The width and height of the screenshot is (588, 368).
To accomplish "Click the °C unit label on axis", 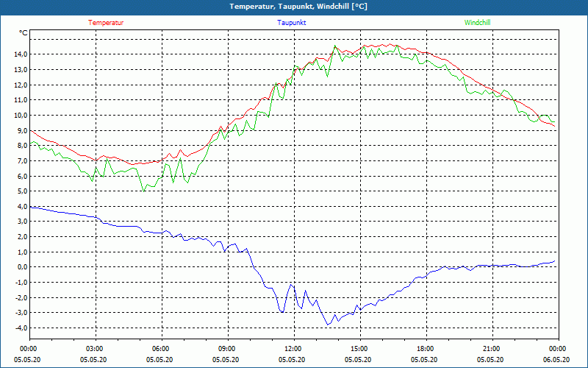I will pos(24,33).
